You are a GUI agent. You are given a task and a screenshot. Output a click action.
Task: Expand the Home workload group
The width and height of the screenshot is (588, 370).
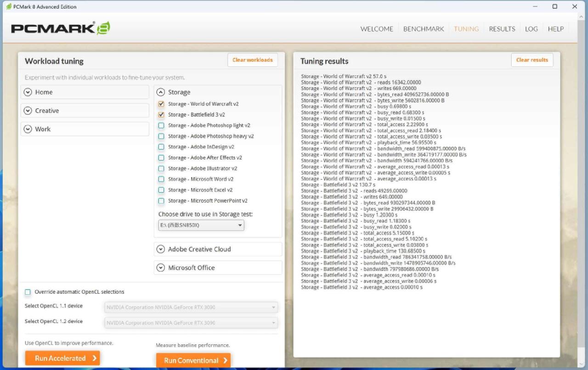pyautogui.click(x=85, y=92)
